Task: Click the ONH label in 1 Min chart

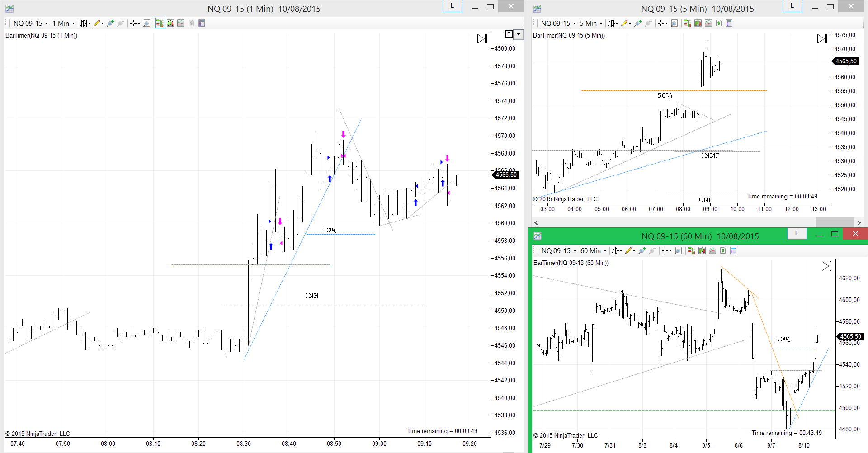Action: [311, 296]
